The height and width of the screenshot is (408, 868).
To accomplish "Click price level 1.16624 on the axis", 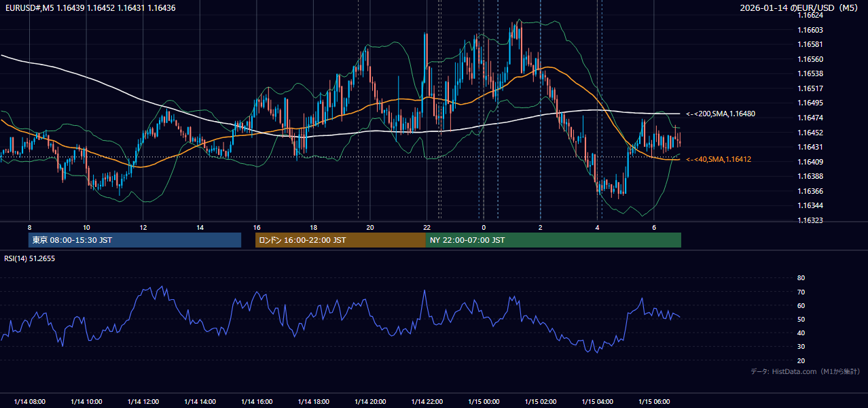I will tap(810, 15).
